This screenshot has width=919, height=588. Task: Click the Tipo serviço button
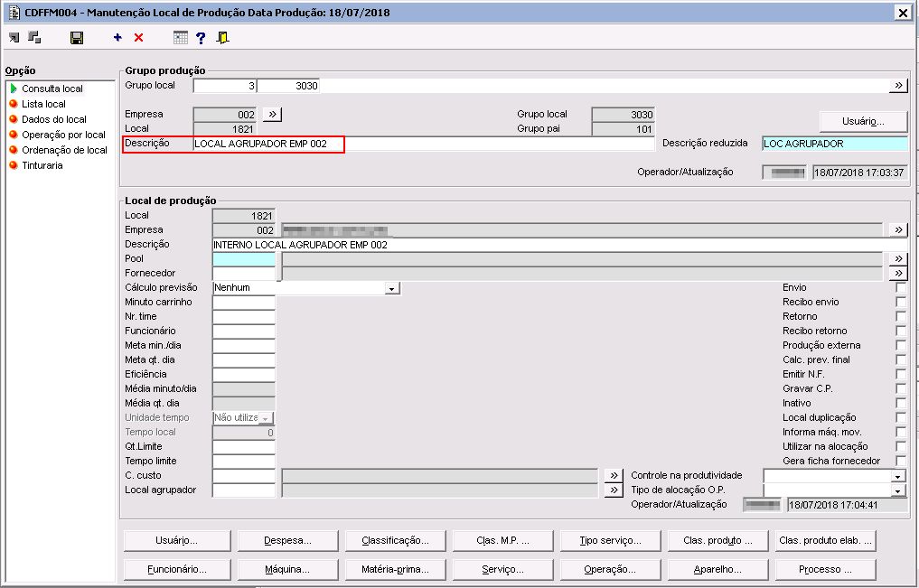[610, 540]
